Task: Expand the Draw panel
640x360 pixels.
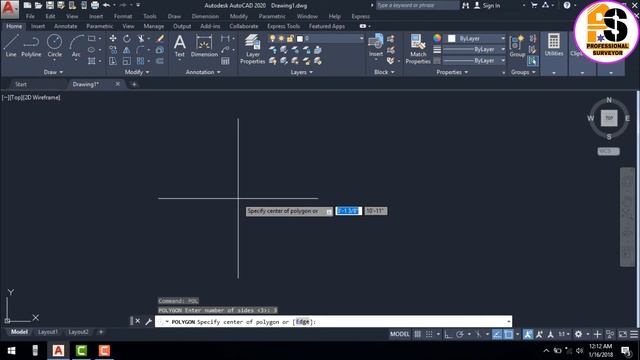Action: click(x=53, y=72)
